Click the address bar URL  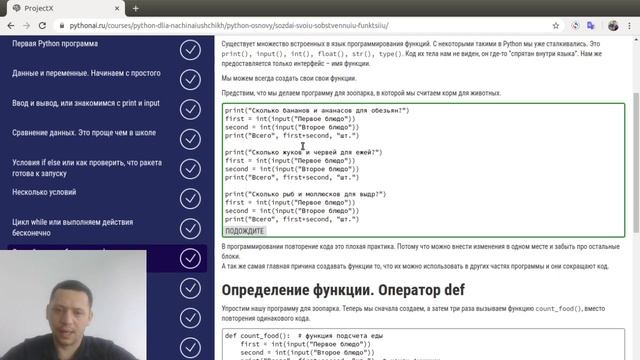229,26
